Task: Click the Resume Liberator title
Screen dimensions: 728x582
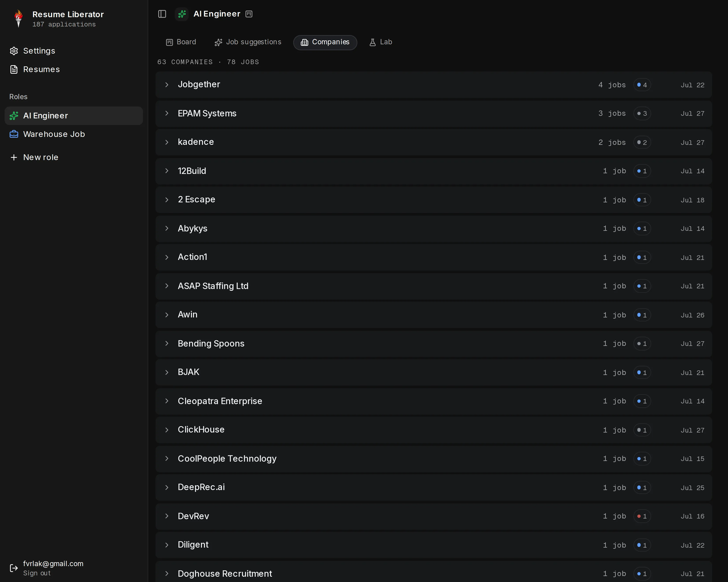Action: [x=68, y=15]
